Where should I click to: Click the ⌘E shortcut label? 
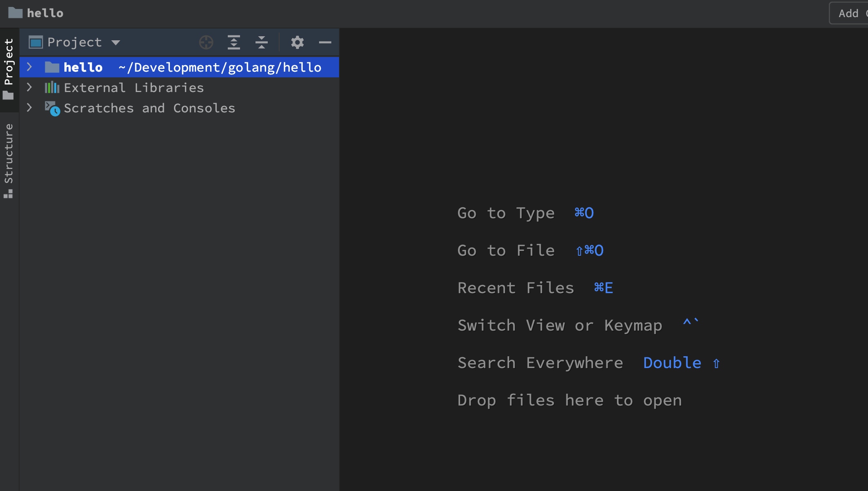tap(604, 288)
